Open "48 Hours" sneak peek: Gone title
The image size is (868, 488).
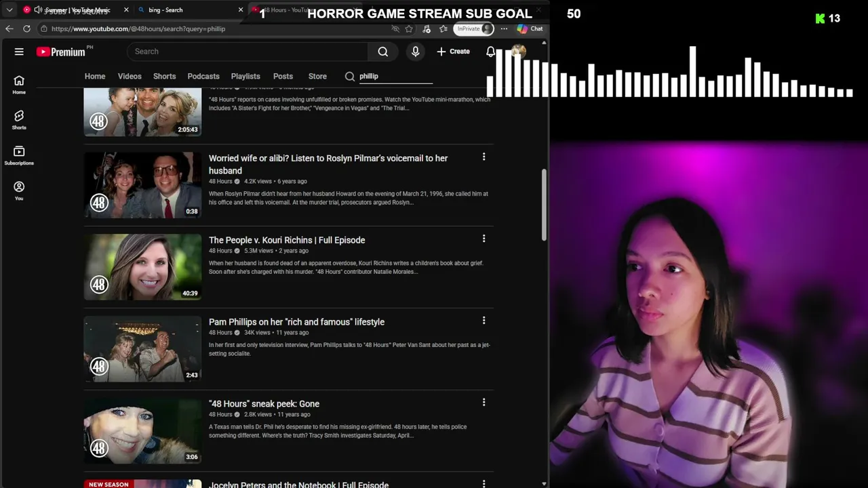coord(264,404)
